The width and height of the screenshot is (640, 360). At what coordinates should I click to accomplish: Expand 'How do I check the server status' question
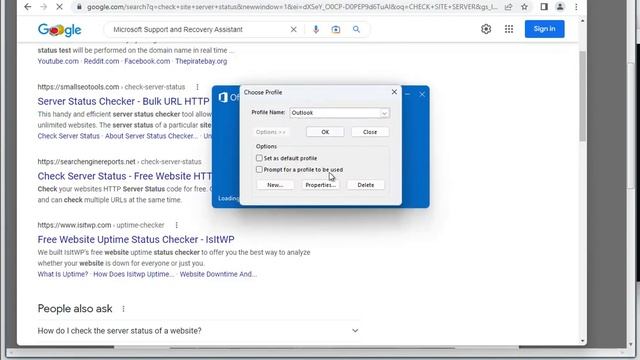[198, 331]
